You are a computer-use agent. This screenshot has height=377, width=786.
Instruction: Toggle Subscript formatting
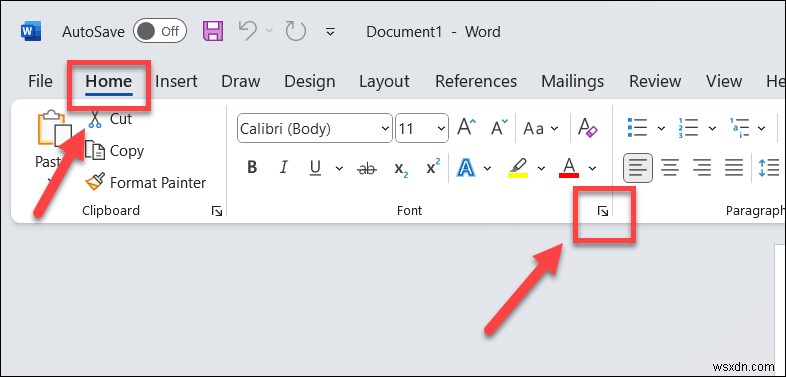tap(401, 168)
